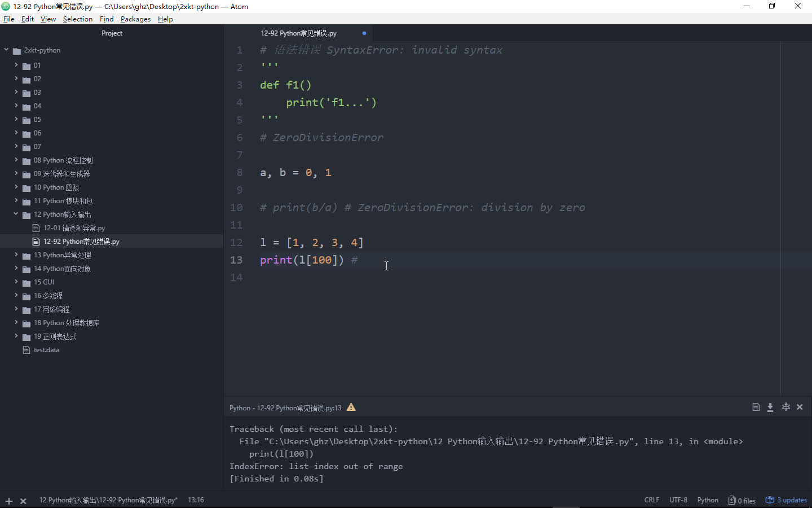The width and height of the screenshot is (812, 508).
Task: Change the UTF-8 encoding setting
Action: 678,500
